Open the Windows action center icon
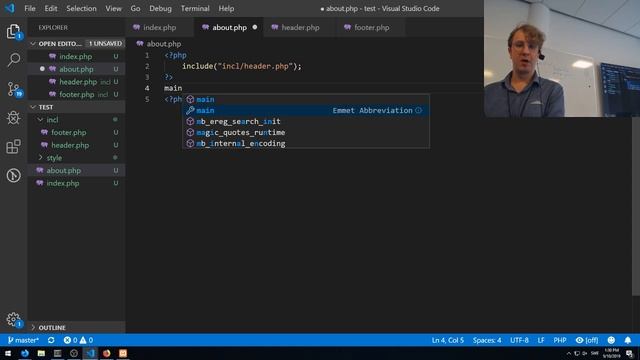 [x=629, y=353]
